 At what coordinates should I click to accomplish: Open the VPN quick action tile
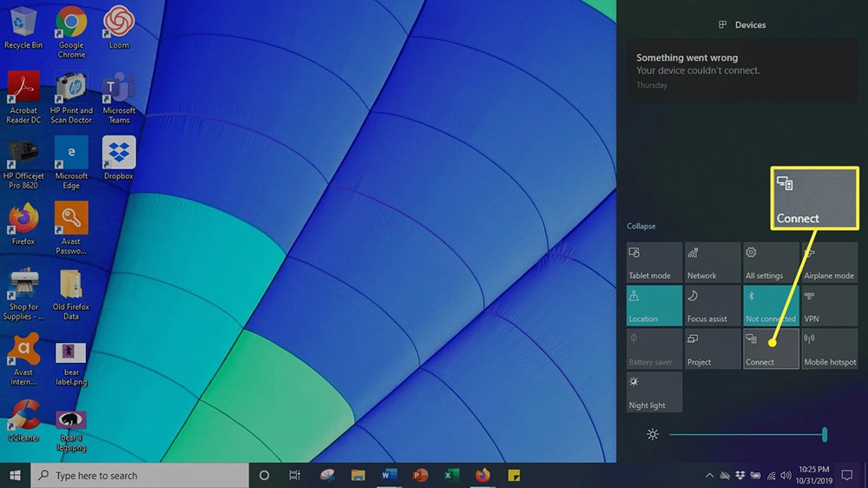829,306
